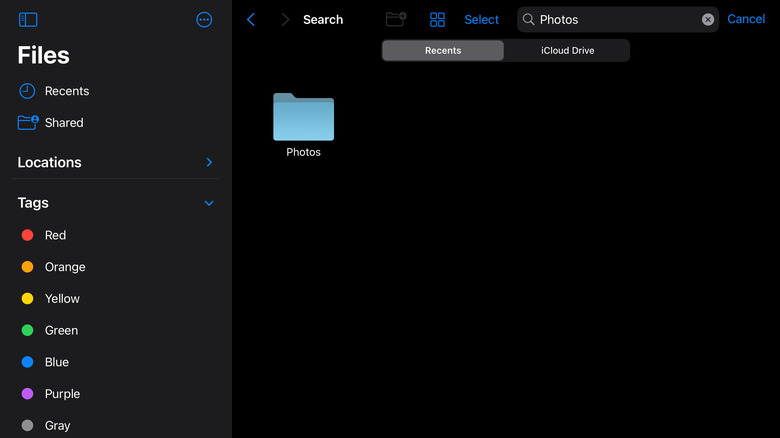
Task: Create a new folder via toolbar icon
Action: coord(396,19)
